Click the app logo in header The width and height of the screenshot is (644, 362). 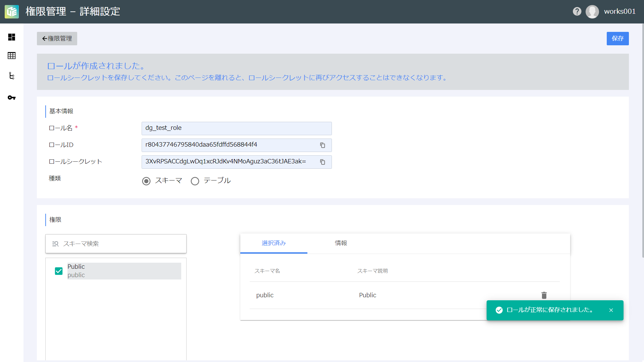tap(12, 12)
